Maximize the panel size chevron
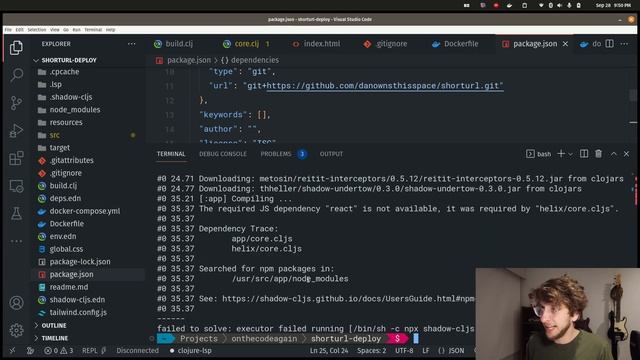Image resolution: width=640 pixels, height=360 pixels. pos(613,153)
